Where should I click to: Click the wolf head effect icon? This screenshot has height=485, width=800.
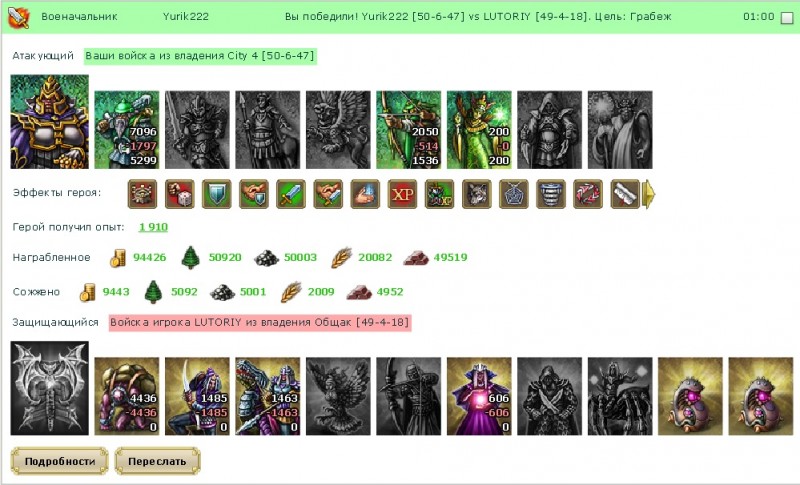click(477, 194)
